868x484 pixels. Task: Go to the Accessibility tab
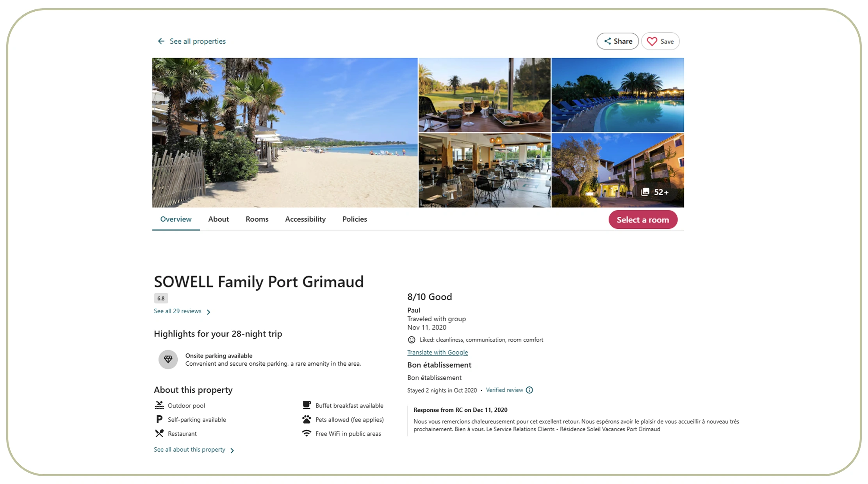305,219
